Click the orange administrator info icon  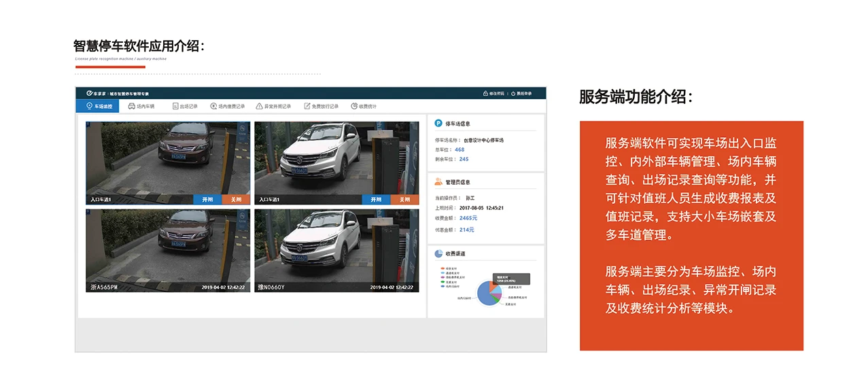click(x=438, y=182)
